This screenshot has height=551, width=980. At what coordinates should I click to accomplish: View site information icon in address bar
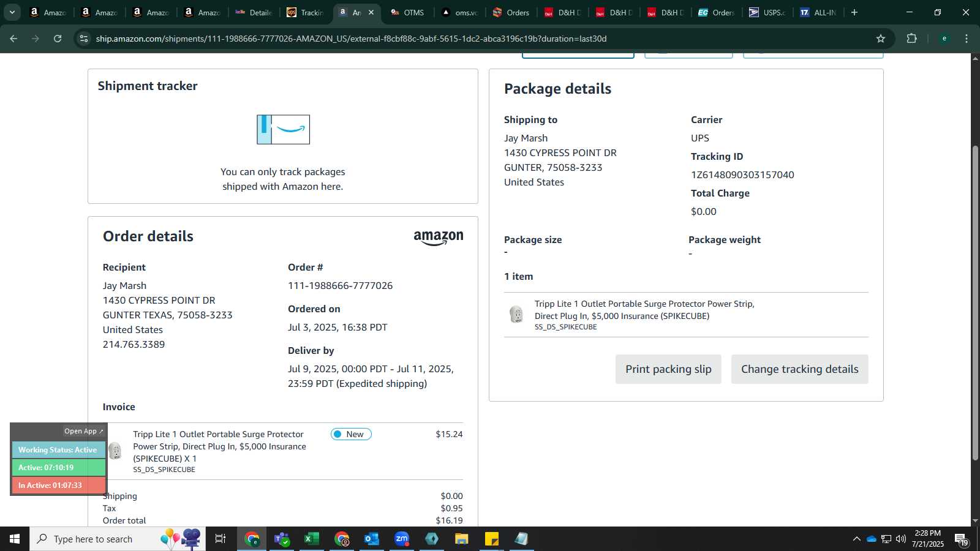[84, 39]
